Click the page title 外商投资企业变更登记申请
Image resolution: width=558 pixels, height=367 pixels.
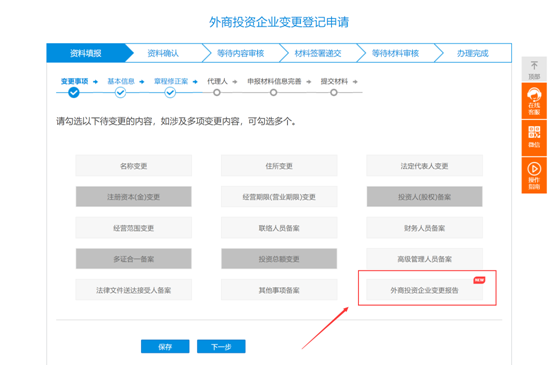click(x=279, y=22)
